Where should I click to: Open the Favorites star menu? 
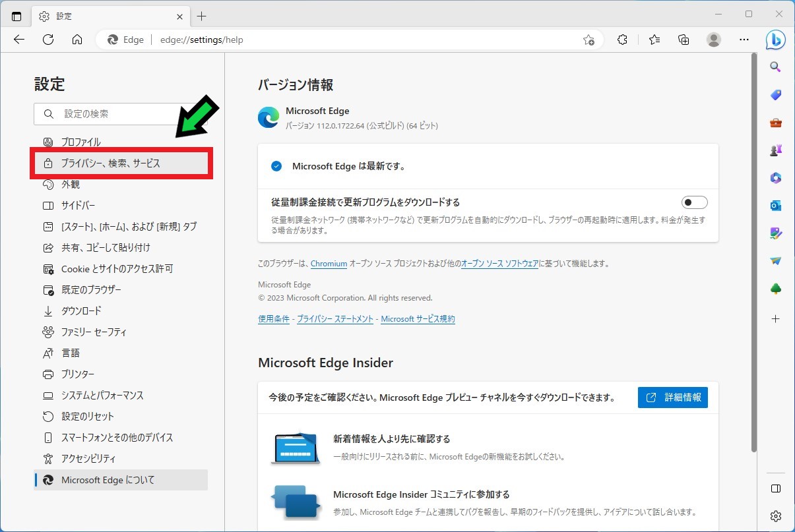click(x=654, y=40)
